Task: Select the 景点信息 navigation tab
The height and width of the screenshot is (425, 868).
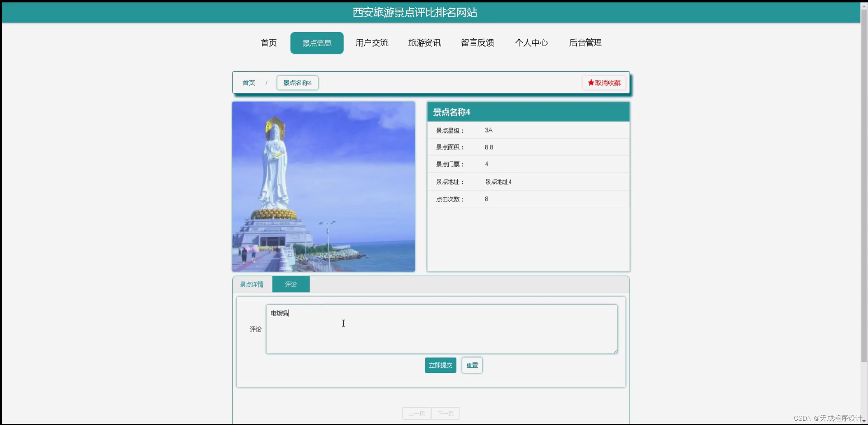Action: (317, 43)
